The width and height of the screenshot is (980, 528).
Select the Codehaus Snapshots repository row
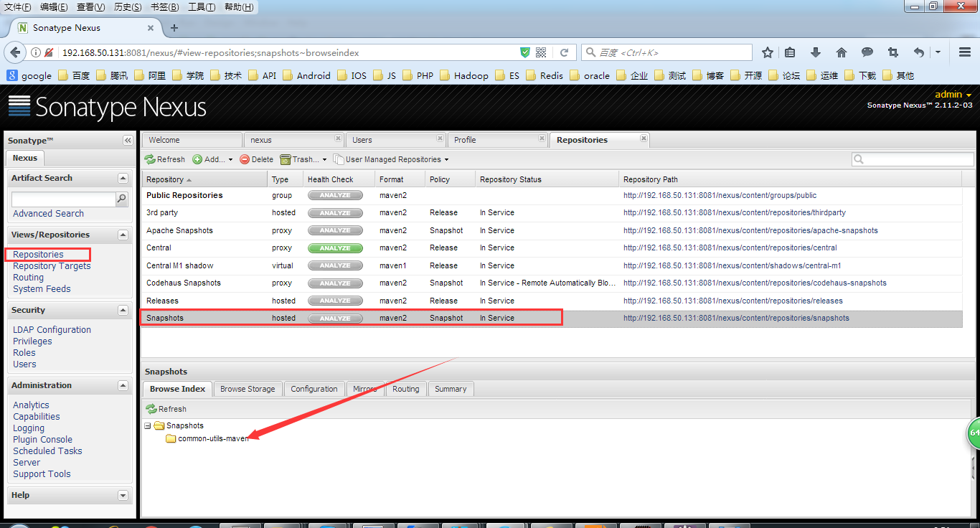pyautogui.click(x=551, y=283)
